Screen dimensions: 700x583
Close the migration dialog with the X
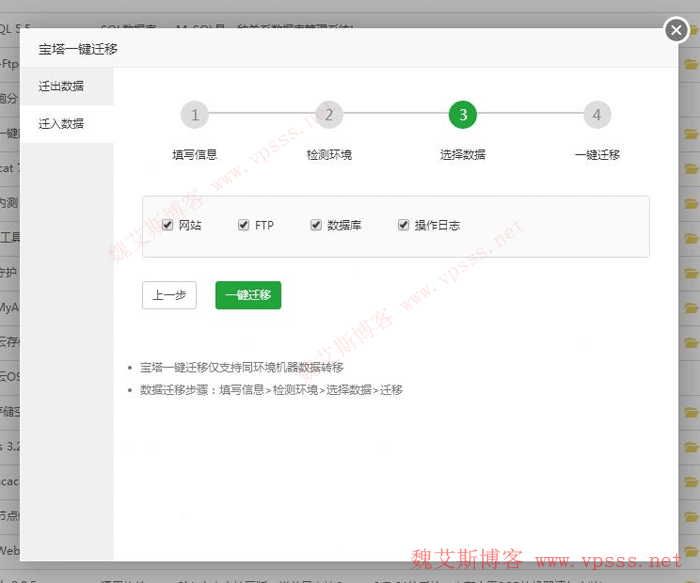tap(677, 31)
